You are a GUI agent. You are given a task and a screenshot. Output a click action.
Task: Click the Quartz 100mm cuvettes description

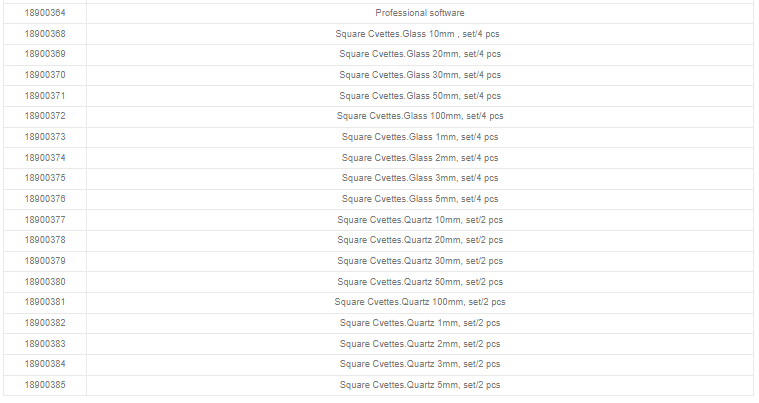click(x=419, y=302)
